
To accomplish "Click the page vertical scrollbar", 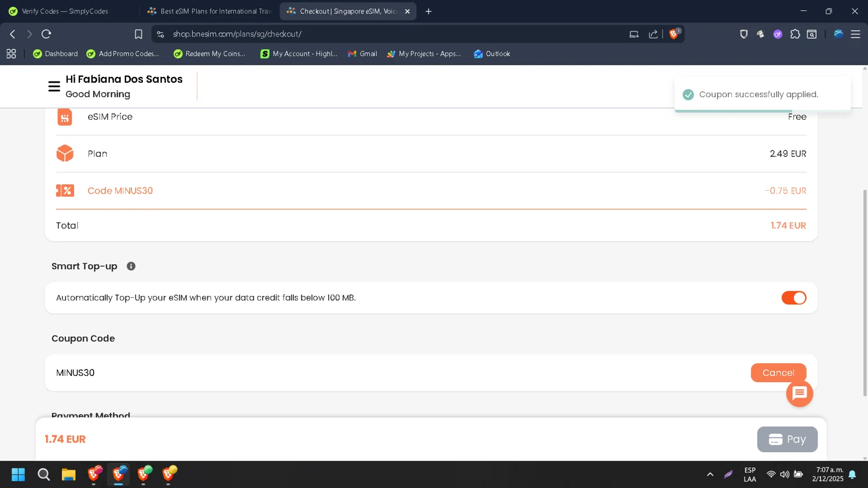I will [865, 292].
